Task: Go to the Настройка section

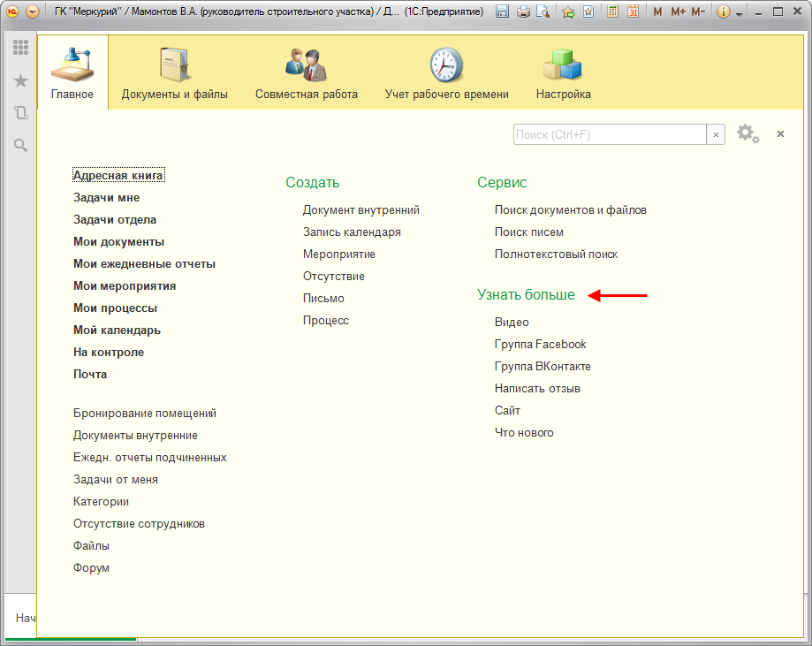Action: [x=564, y=72]
